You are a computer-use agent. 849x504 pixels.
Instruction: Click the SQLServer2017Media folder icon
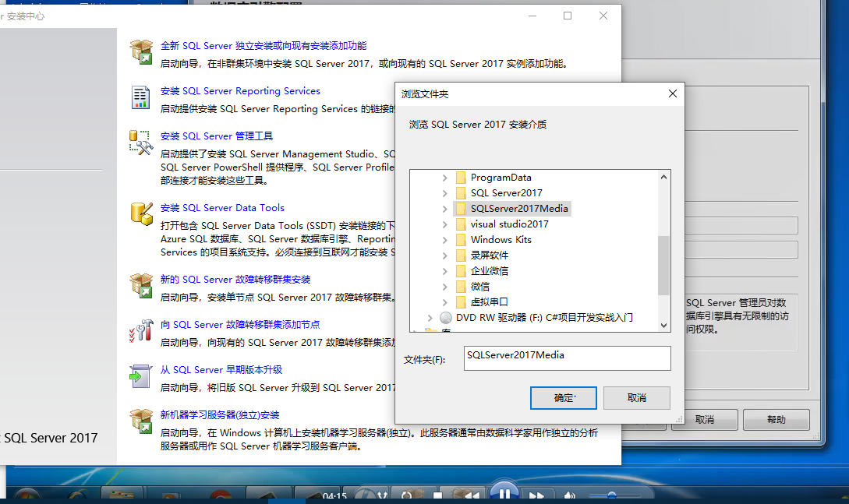click(x=461, y=209)
